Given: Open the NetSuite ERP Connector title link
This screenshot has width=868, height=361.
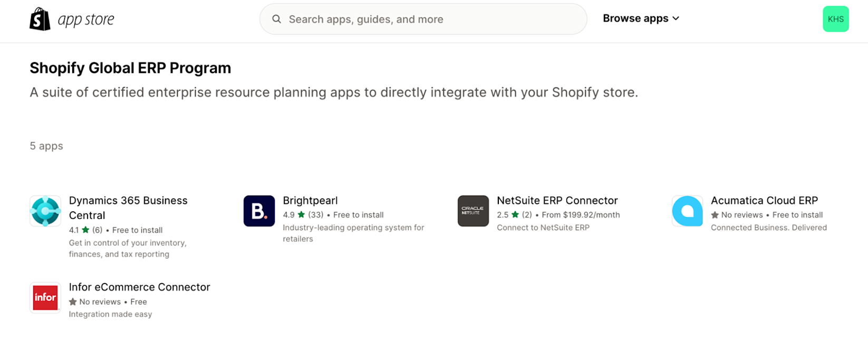Looking at the screenshot, I should (557, 200).
